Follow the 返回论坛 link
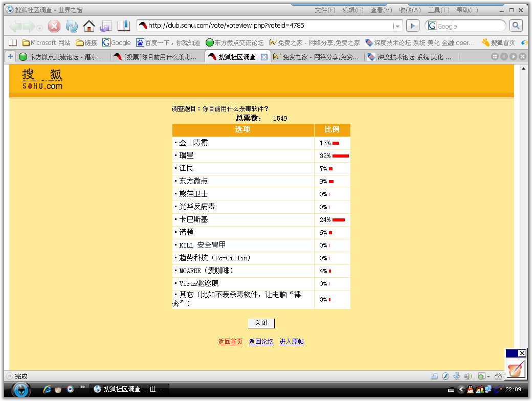This screenshot has height=401, width=532. [x=261, y=342]
